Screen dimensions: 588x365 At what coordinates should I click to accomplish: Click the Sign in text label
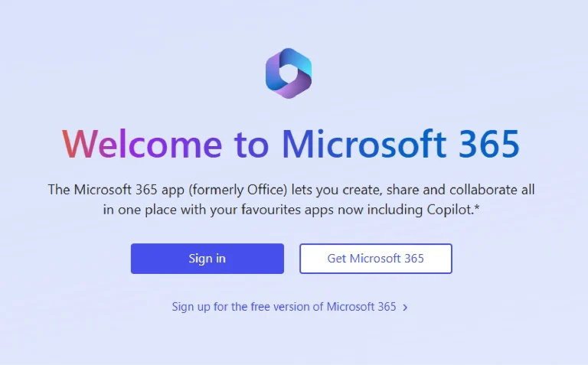tap(207, 259)
